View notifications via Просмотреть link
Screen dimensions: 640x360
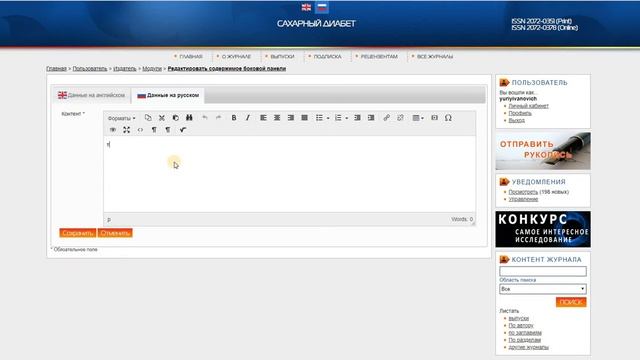[x=523, y=192]
